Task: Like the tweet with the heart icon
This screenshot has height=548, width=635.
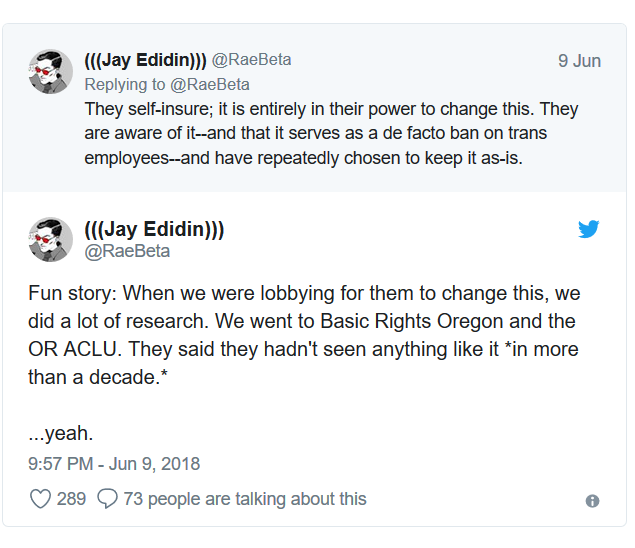Action: pyautogui.click(x=40, y=498)
